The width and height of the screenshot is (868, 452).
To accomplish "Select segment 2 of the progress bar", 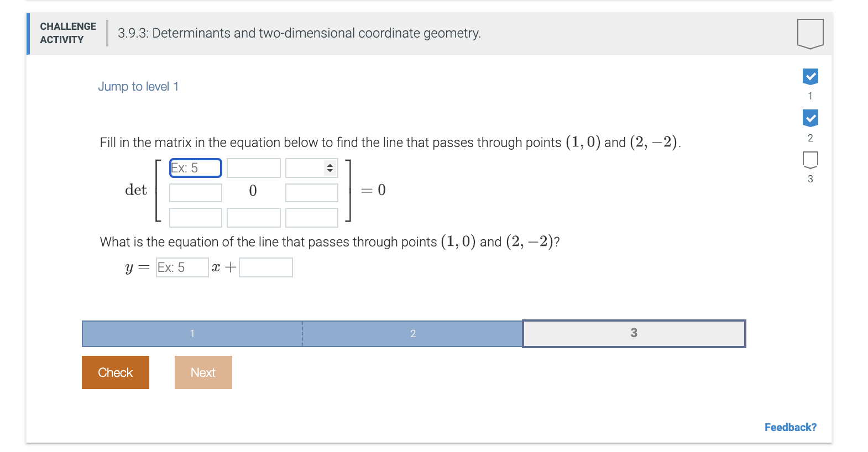I will pyautogui.click(x=413, y=333).
